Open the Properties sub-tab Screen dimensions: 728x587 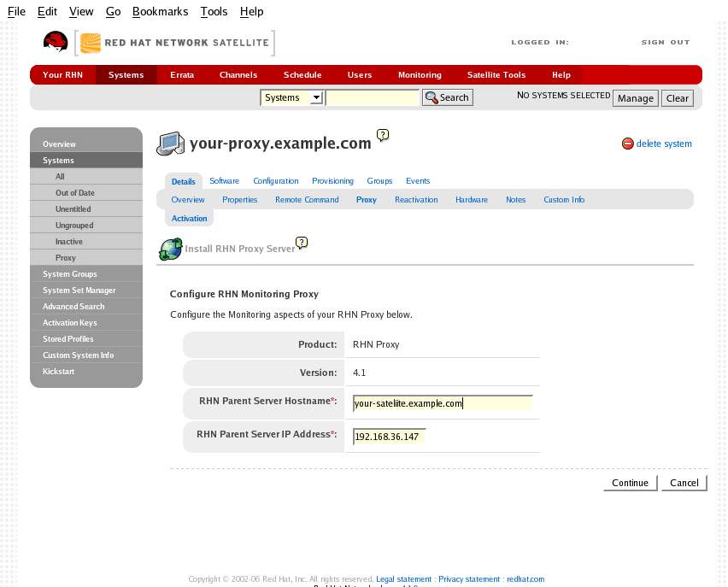[239, 200]
